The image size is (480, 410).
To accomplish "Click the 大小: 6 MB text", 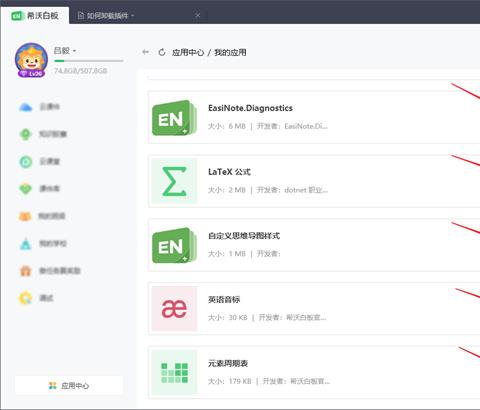I will [227, 126].
